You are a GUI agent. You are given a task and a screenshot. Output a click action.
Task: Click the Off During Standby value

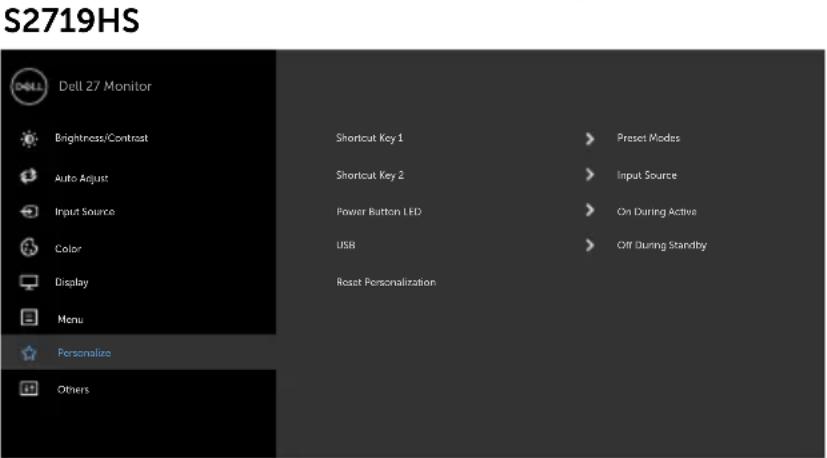(x=661, y=245)
